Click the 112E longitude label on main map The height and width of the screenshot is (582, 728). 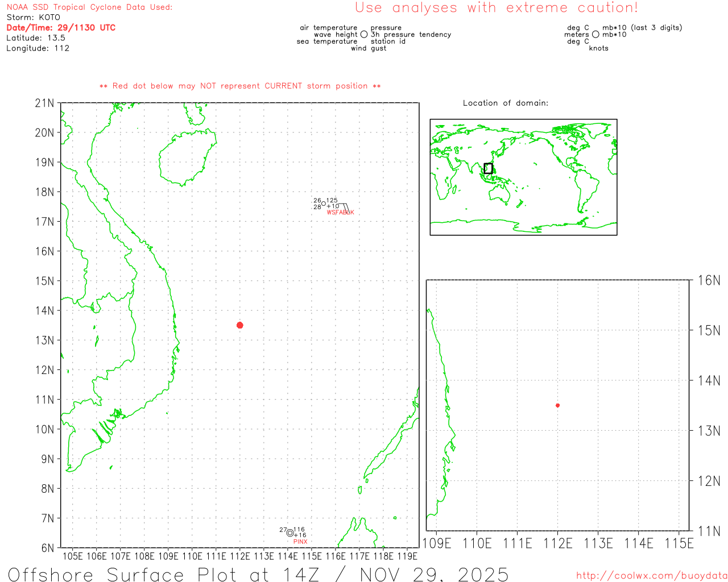pos(239,556)
